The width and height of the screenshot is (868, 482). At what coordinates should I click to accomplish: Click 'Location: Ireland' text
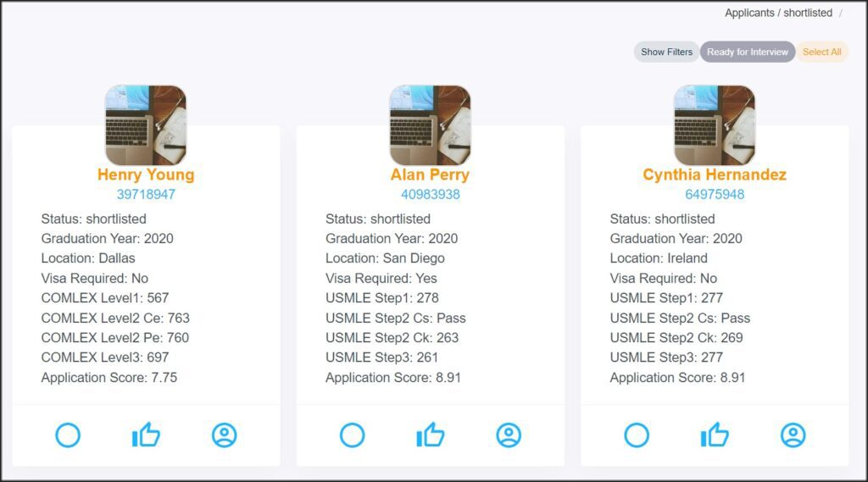[x=659, y=258]
